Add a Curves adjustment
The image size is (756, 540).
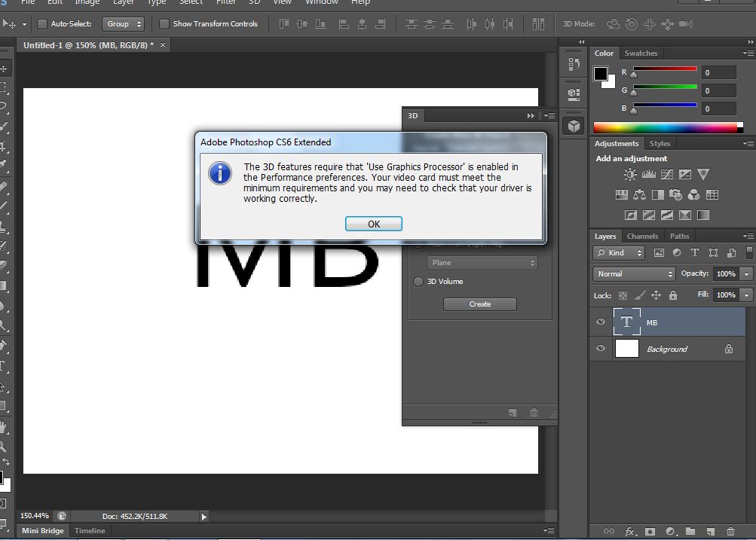(667, 175)
